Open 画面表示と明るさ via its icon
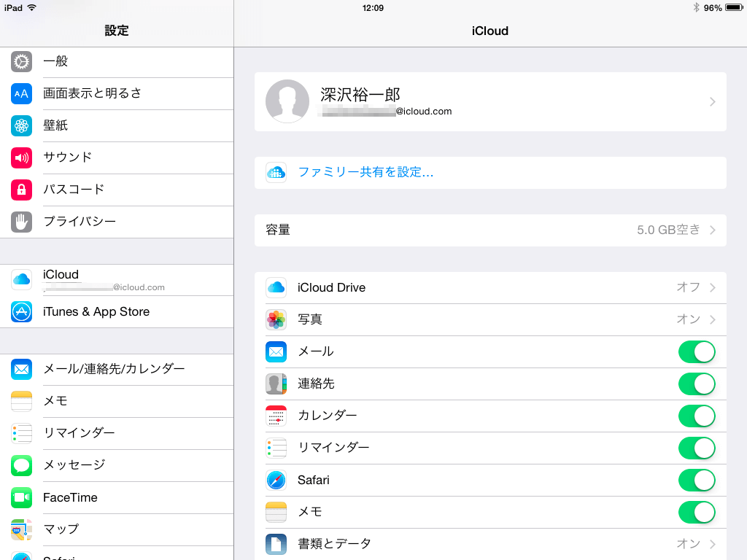Image resolution: width=747 pixels, height=560 pixels. click(x=20, y=94)
